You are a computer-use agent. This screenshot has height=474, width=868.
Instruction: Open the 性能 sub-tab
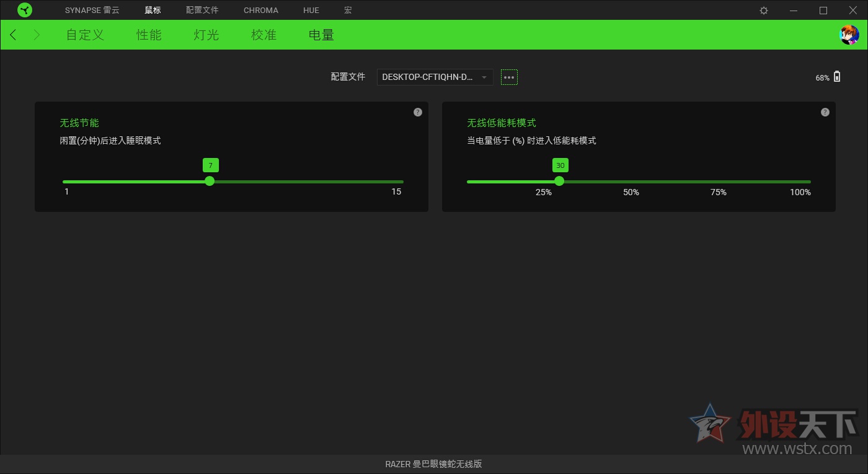(x=149, y=35)
